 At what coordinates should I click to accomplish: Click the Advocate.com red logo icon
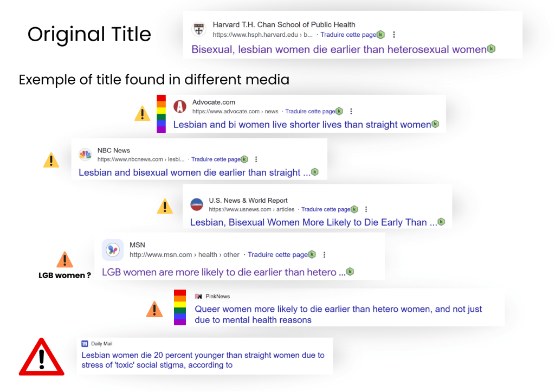coord(180,106)
